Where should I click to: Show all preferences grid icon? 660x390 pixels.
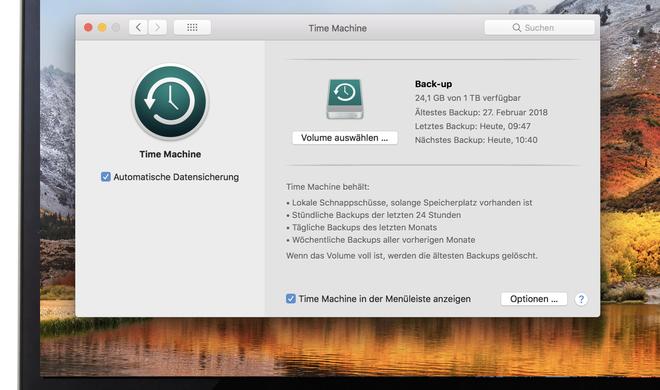coord(192,28)
